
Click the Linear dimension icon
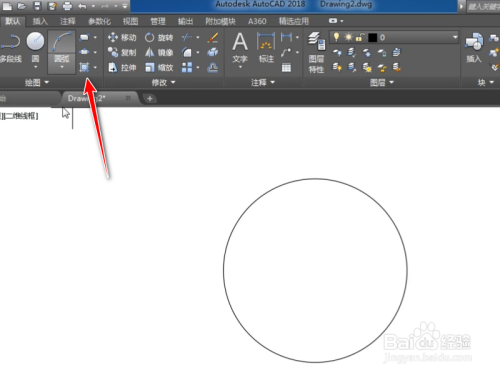click(286, 37)
